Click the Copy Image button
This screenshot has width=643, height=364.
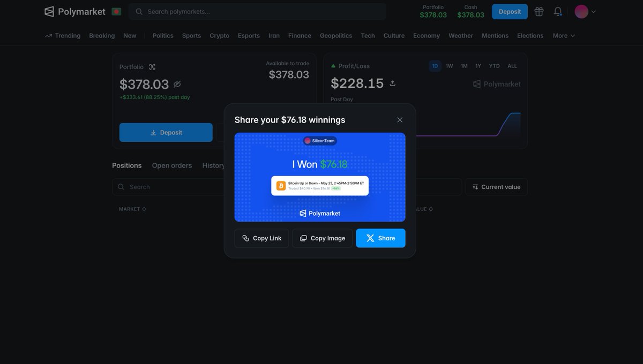point(323,238)
